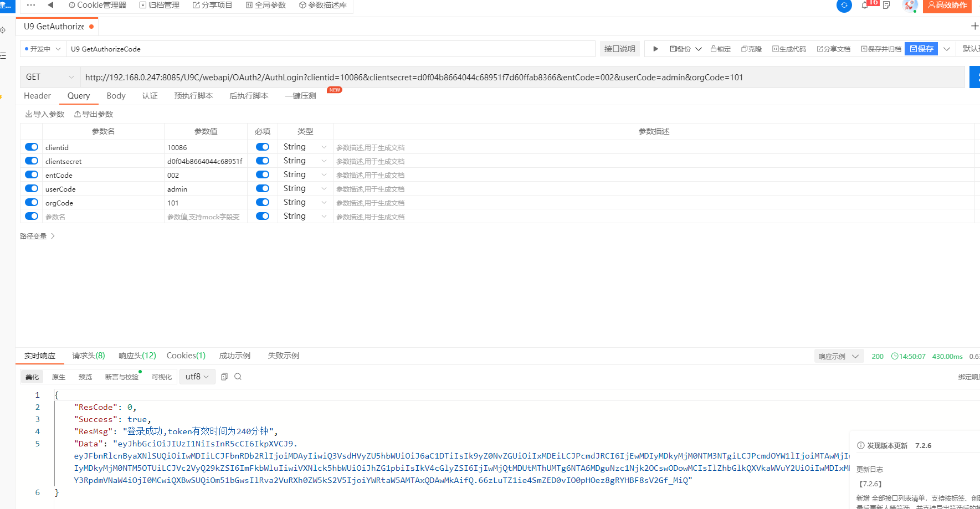
Task: Switch to the Body tab
Action: tap(116, 96)
